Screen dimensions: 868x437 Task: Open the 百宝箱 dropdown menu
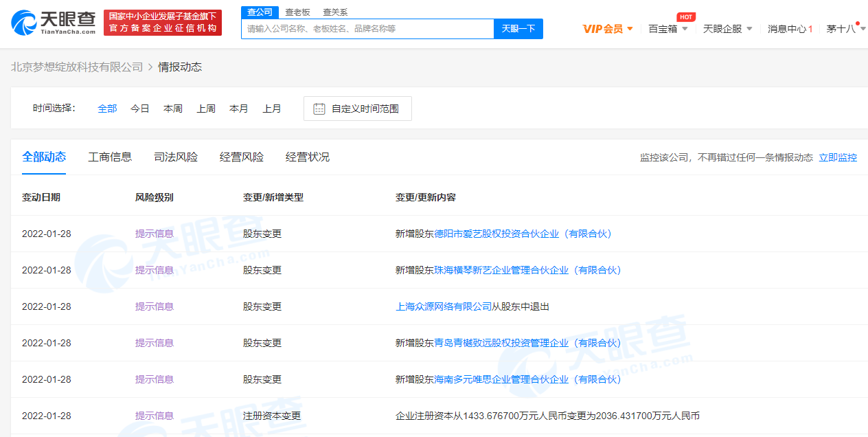click(667, 29)
